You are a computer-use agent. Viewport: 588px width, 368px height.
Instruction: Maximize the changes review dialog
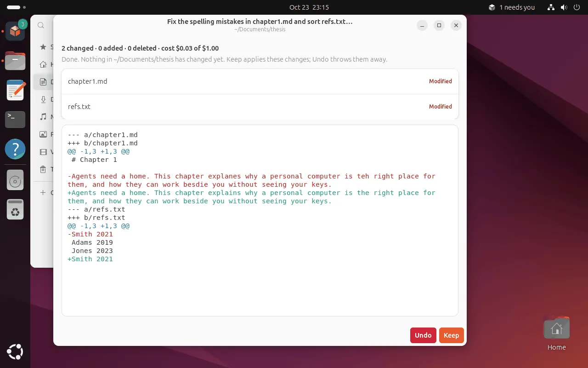click(439, 25)
